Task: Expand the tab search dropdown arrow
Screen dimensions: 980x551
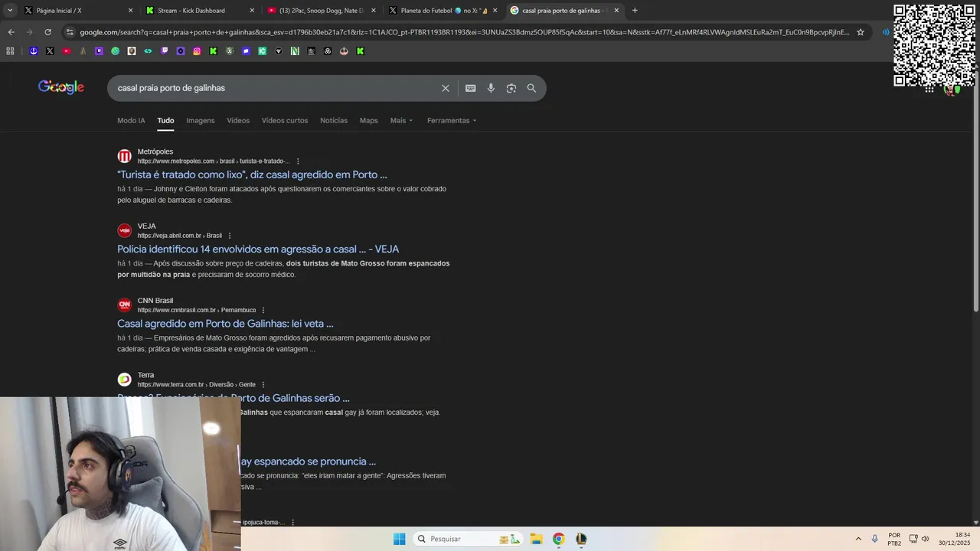Action: pos(10,11)
